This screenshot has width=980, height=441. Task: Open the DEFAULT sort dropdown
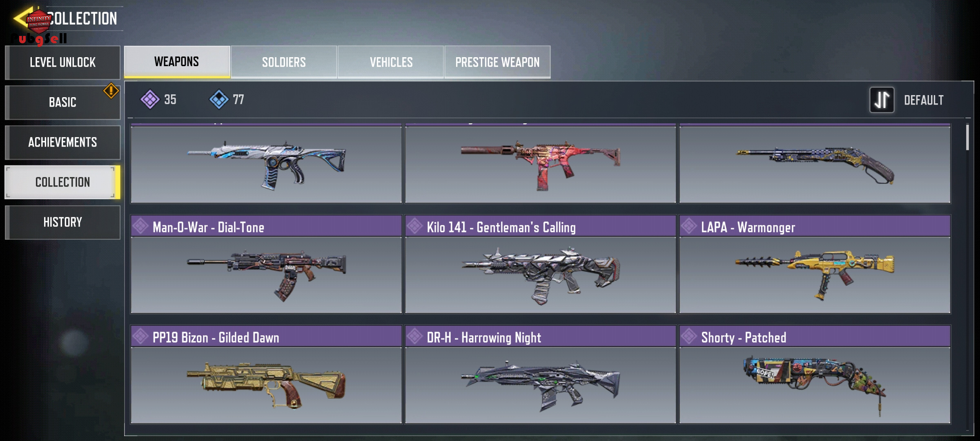point(924,100)
